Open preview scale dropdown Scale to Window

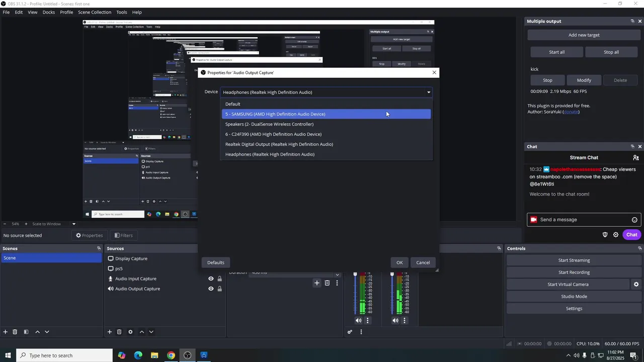(x=73, y=224)
